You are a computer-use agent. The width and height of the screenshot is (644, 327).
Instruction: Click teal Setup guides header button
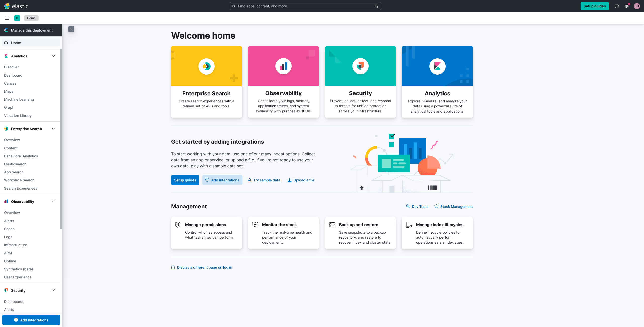click(595, 6)
